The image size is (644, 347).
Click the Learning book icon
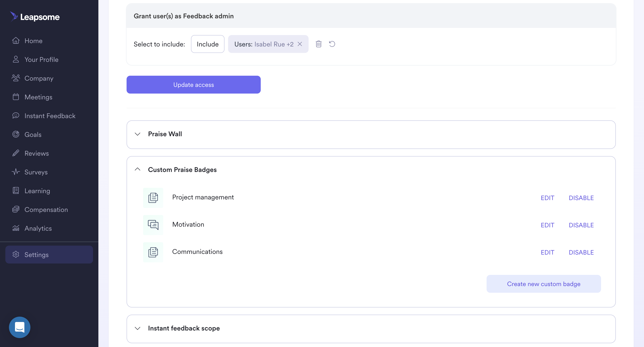(16, 190)
